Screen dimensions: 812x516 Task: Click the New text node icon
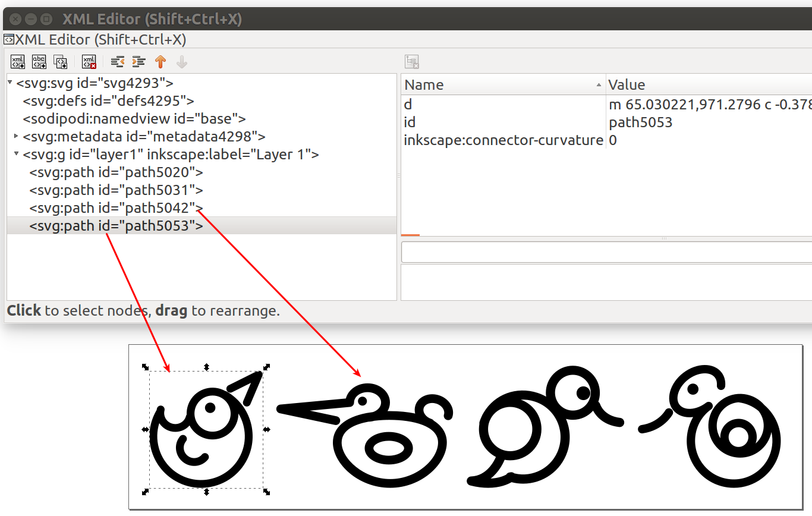39,61
